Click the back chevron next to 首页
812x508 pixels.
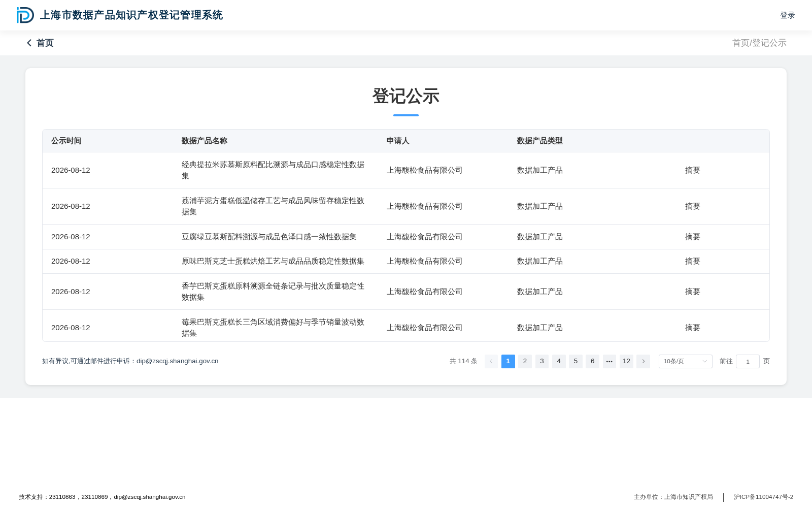point(29,43)
